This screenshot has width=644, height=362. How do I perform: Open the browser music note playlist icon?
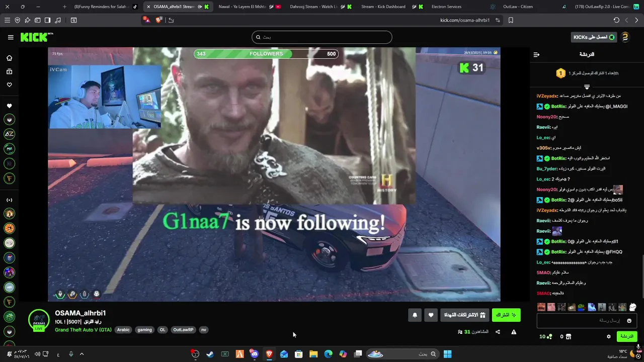coord(57,20)
